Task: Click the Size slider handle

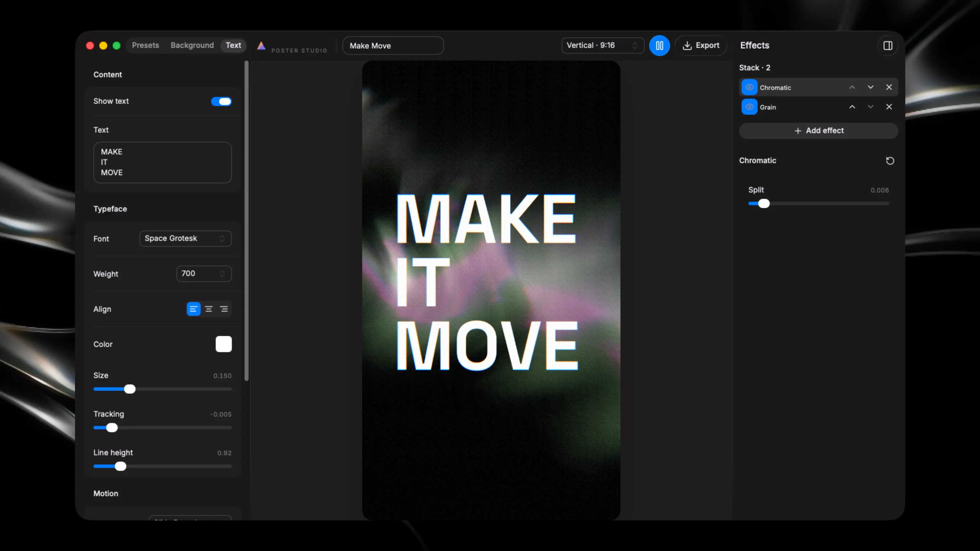Action: click(x=130, y=389)
